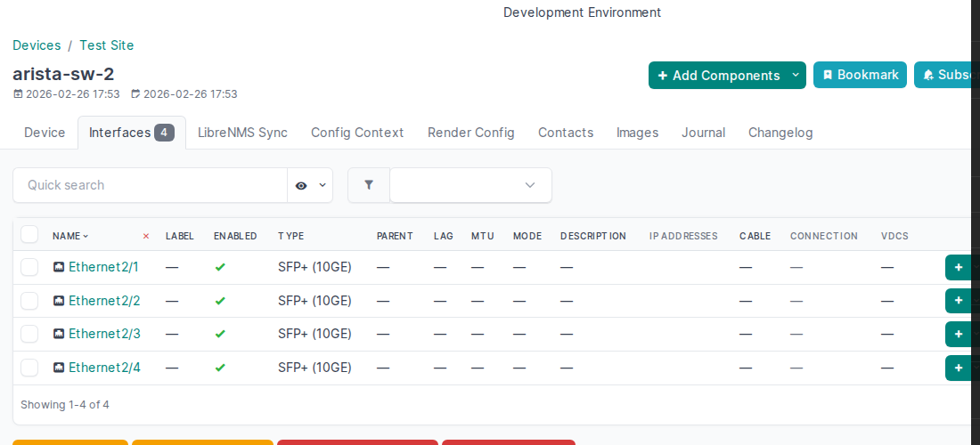Click the green plus button for Ethernet2/3

coord(959,335)
